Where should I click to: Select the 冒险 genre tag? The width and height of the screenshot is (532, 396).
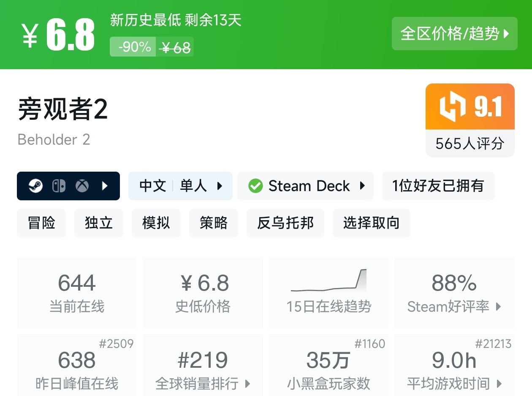tap(41, 223)
